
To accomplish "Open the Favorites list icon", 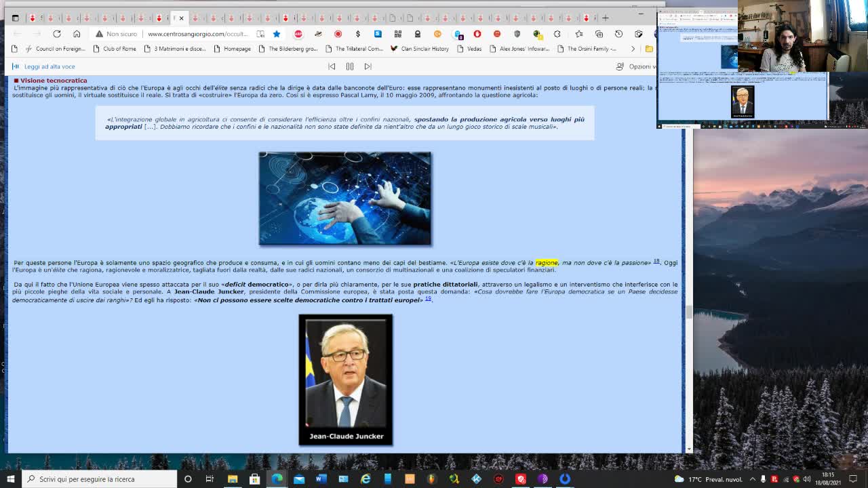I will point(578,34).
